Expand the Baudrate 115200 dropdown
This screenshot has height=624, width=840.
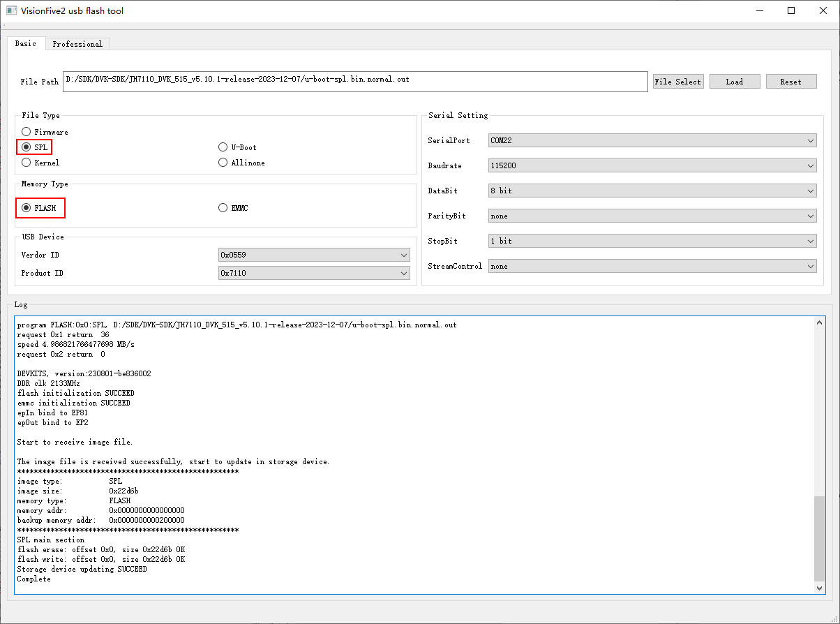tap(652, 166)
